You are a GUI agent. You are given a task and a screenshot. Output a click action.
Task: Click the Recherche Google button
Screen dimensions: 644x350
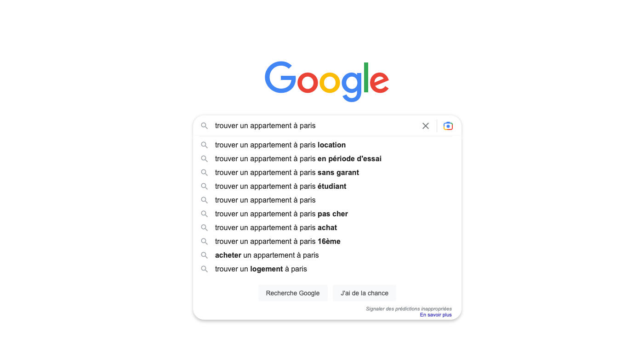pyautogui.click(x=293, y=293)
